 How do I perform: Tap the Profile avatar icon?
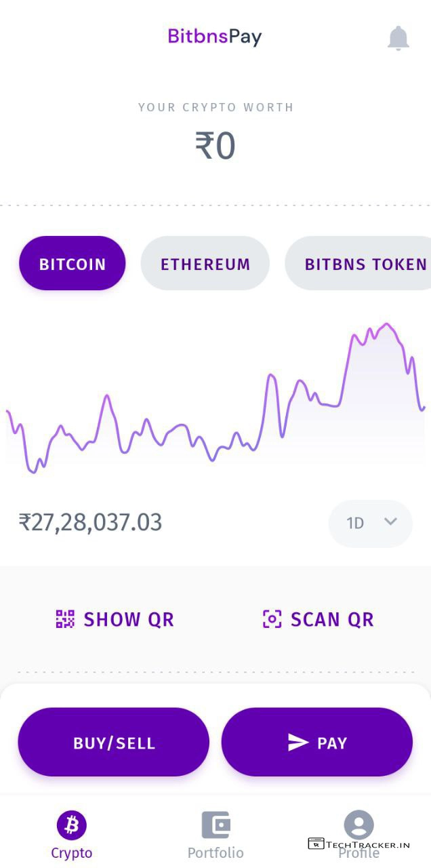(x=358, y=825)
